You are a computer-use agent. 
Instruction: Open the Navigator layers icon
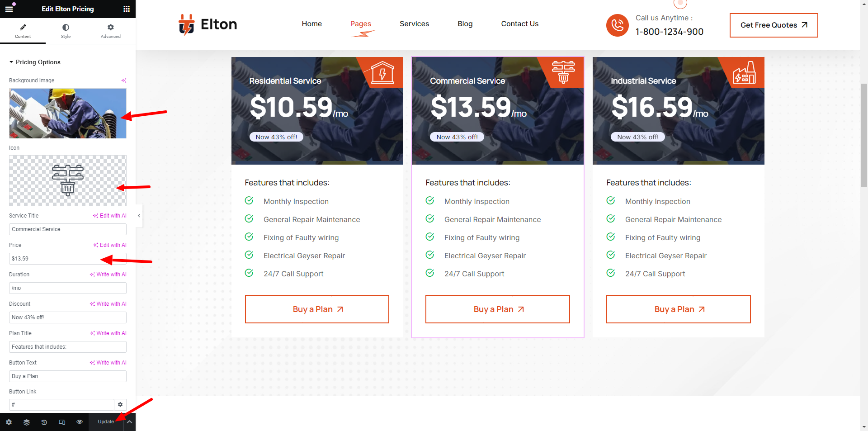[27, 422]
